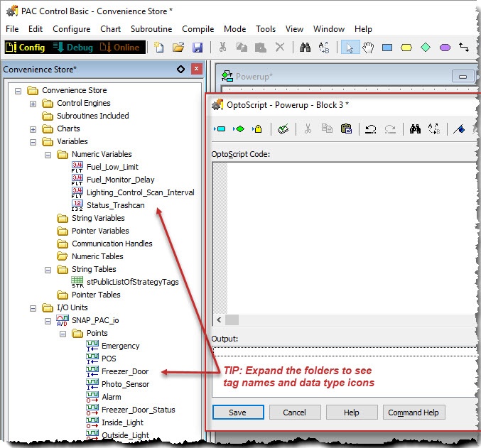The width and height of the screenshot is (481, 448).
Task: Select the arrow Select tool
Action: pyautogui.click(x=350, y=48)
